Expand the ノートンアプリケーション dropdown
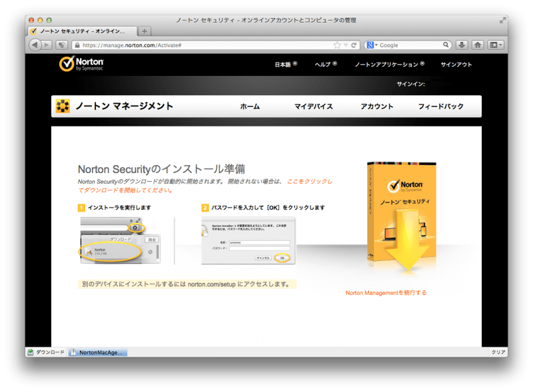Viewport: 533px width, 392px height. 390,64
